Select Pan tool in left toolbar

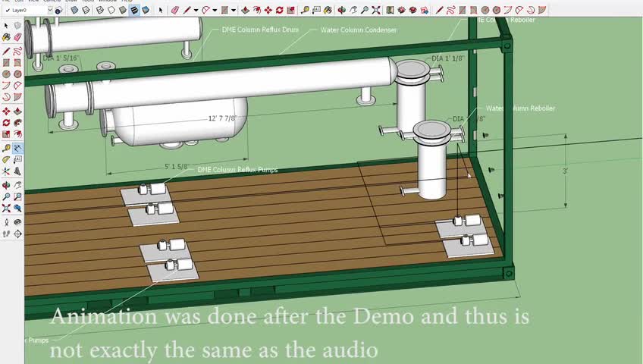pyautogui.click(x=17, y=185)
